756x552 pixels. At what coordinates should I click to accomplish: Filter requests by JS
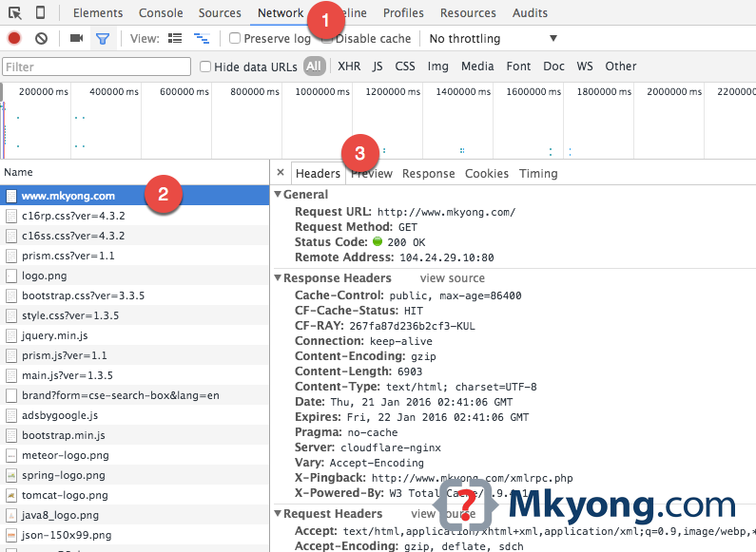pyautogui.click(x=378, y=66)
